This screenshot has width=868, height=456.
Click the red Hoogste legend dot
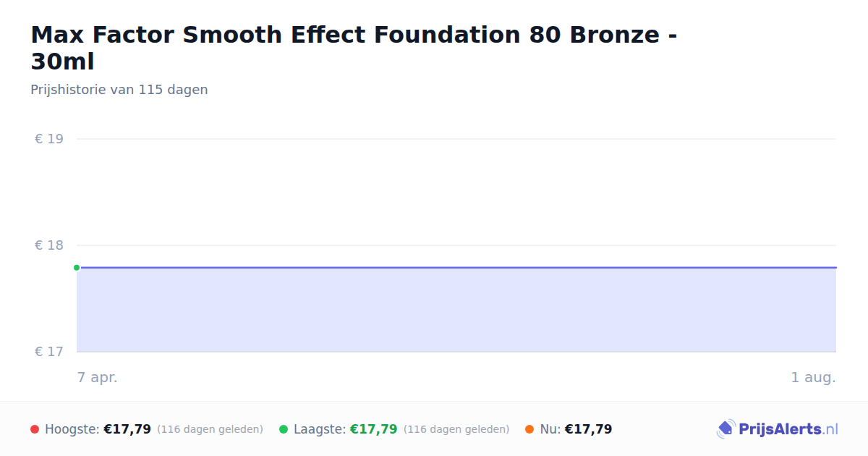[35, 429]
